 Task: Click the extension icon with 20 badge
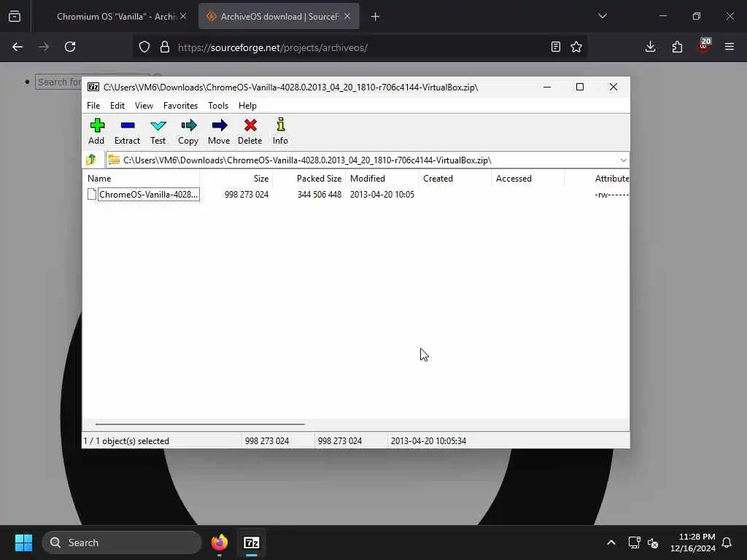[x=704, y=45]
